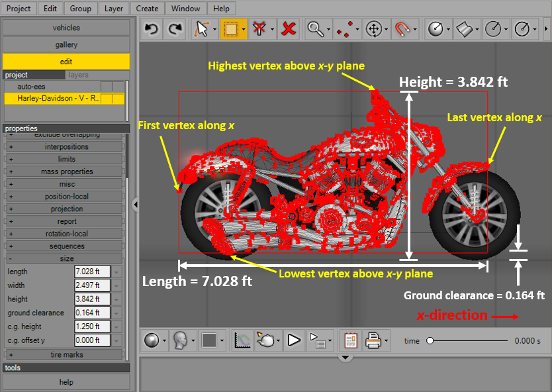The width and height of the screenshot is (552, 392).
Task: Open dropdown arrow beside box-select tool
Action: pos(244,29)
